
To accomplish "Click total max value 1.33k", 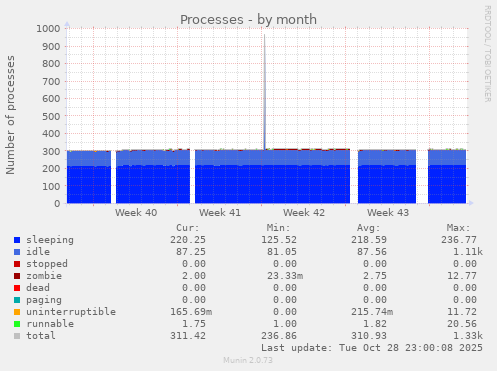I will tap(468, 336).
